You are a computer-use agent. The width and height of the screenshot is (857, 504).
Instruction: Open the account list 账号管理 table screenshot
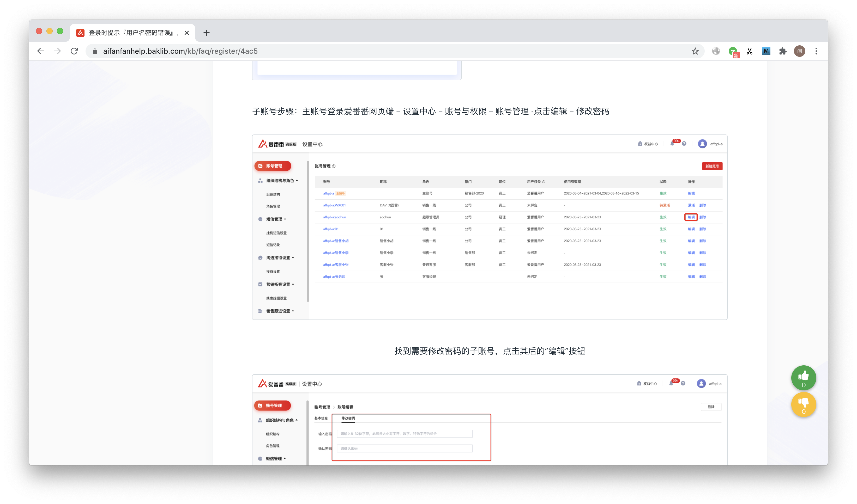click(x=489, y=227)
